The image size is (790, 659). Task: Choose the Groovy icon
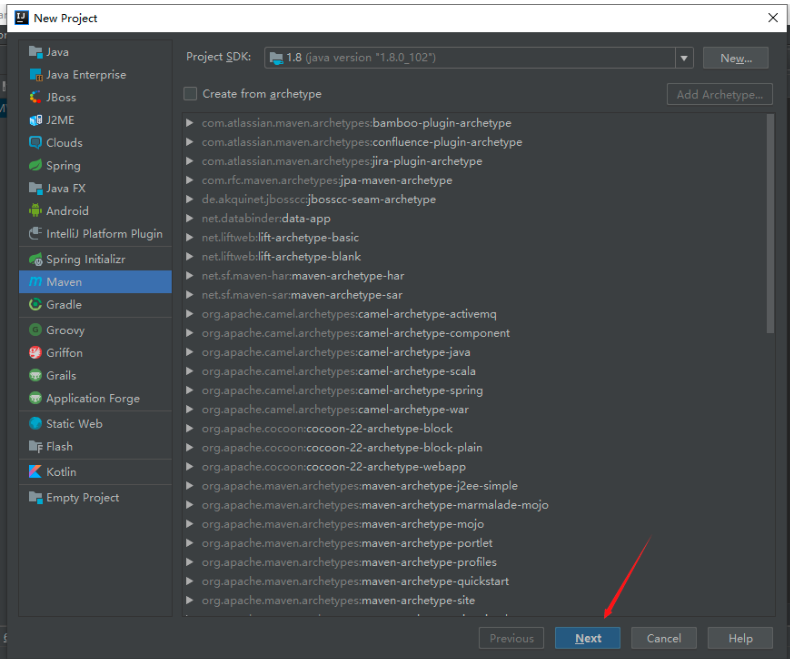[x=35, y=330]
